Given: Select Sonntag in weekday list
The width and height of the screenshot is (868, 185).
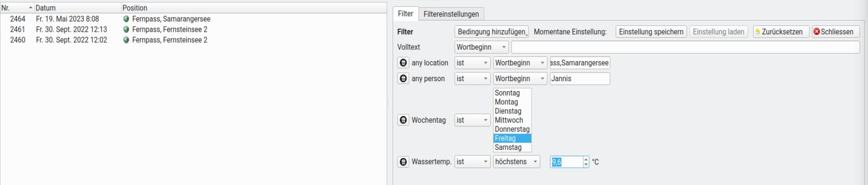Looking at the screenshot, I should tap(512, 93).
